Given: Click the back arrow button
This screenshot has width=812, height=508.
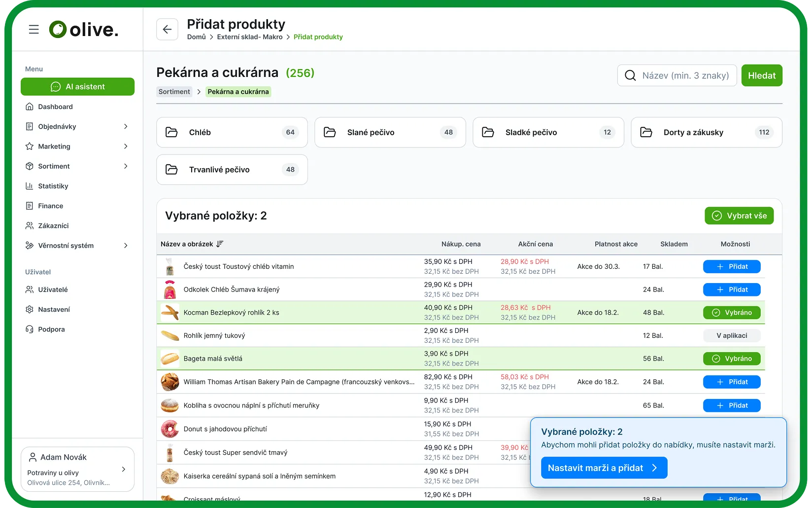Looking at the screenshot, I should click(167, 30).
